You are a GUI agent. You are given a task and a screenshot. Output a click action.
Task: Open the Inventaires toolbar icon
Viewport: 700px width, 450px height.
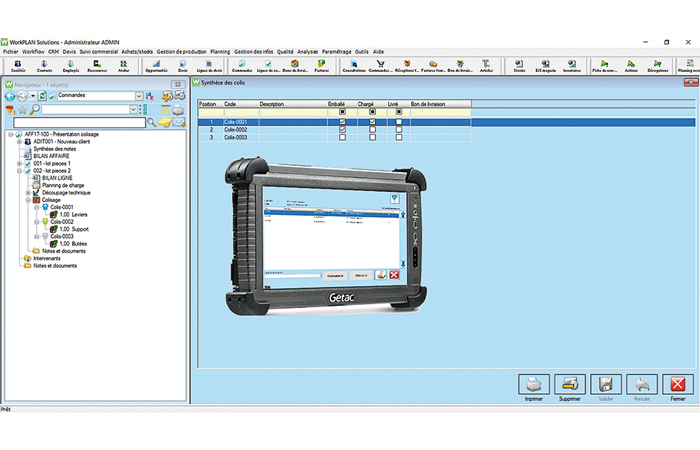[x=572, y=66]
